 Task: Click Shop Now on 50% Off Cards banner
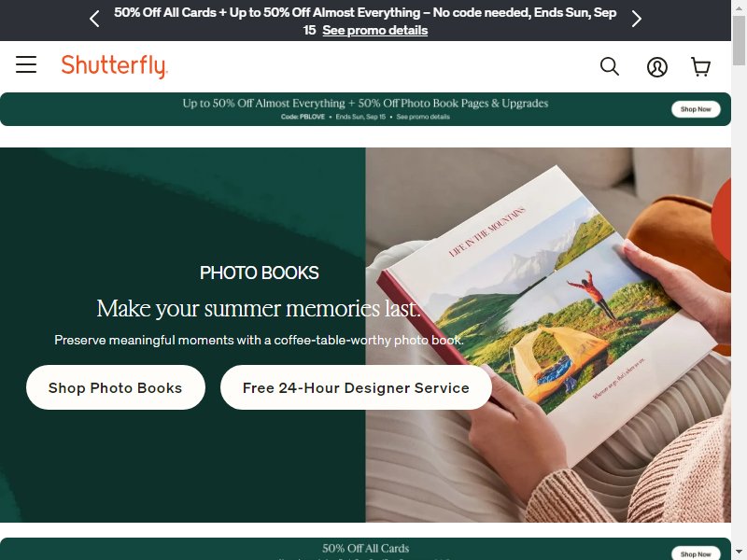pyautogui.click(x=696, y=553)
